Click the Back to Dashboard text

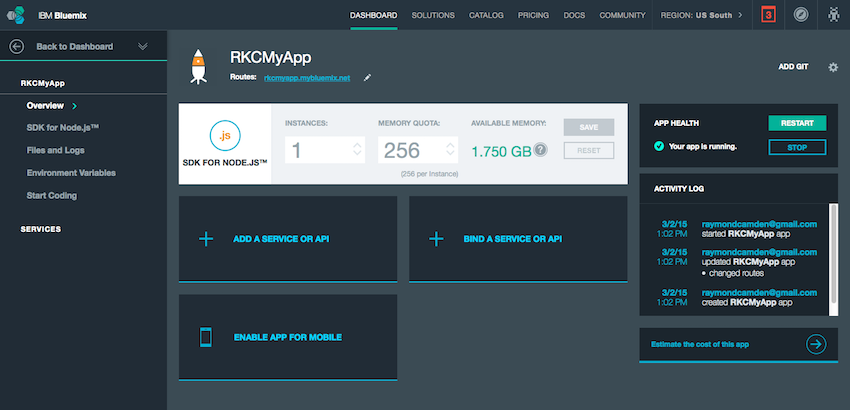[75, 47]
